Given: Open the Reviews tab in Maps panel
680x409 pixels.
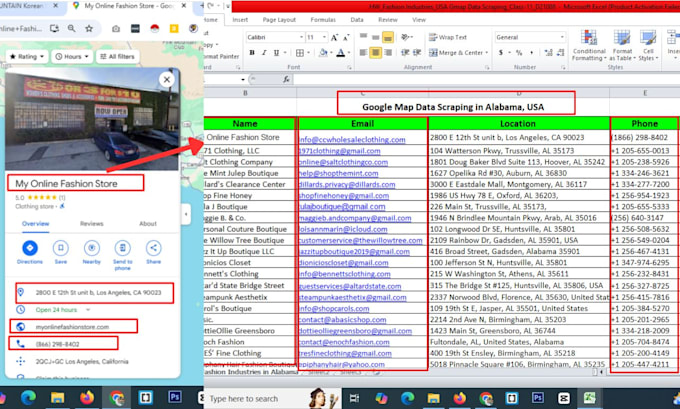Looking at the screenshot, I should click(x=92, y=224).
